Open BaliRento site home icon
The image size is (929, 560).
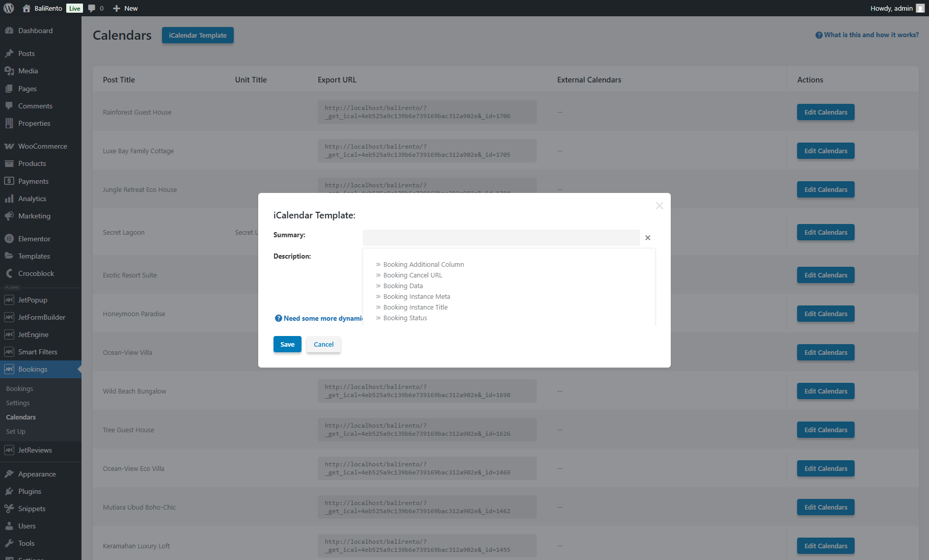pyautogui.click(x=26, y=8)
